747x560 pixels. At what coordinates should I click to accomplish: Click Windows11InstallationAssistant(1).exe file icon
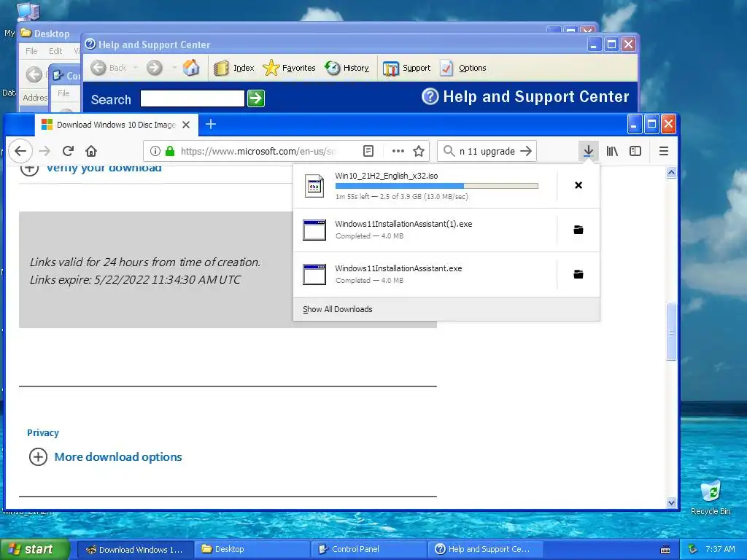[x=314, y=230]
